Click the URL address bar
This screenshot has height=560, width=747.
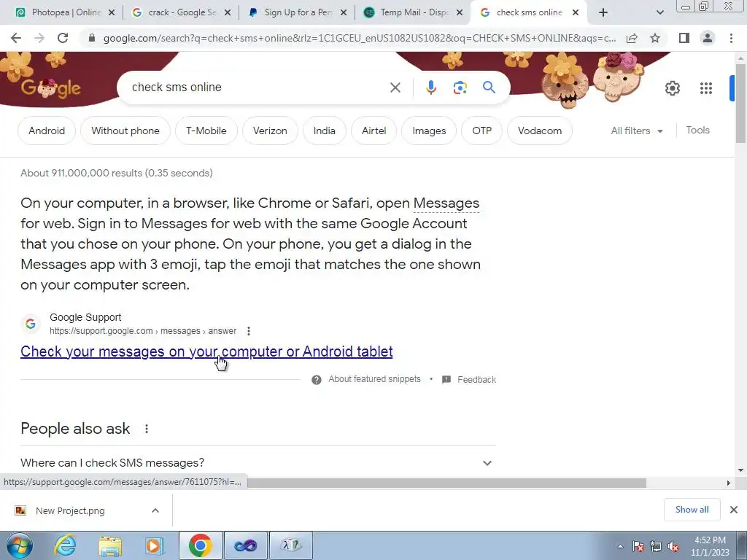click(x=360, y=38)
